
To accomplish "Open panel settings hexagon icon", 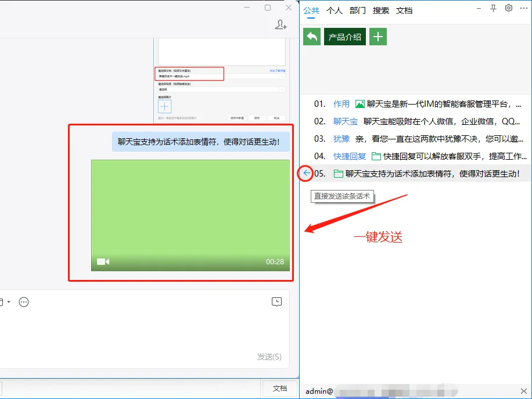I will click(509, 8).
